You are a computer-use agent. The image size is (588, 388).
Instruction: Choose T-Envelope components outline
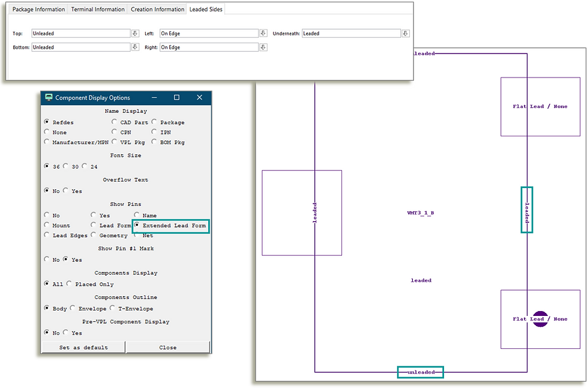click(x=112, y=308)
